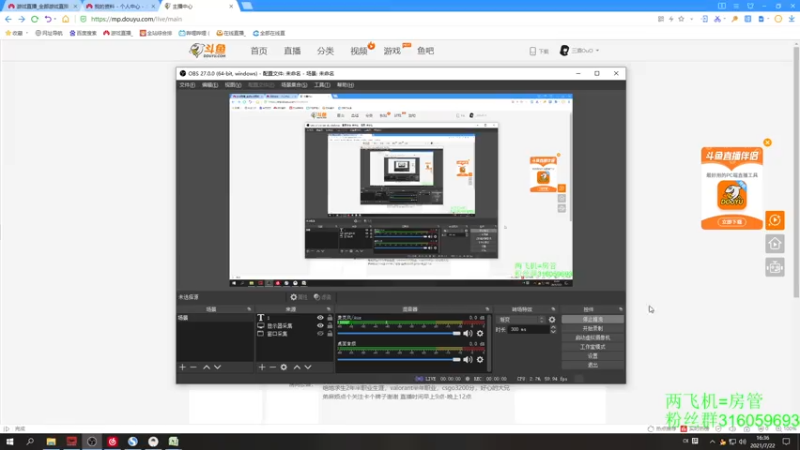Click the bookmark star icon in the address bar
The width and height of the screenshot is (800, 450).
681,19
